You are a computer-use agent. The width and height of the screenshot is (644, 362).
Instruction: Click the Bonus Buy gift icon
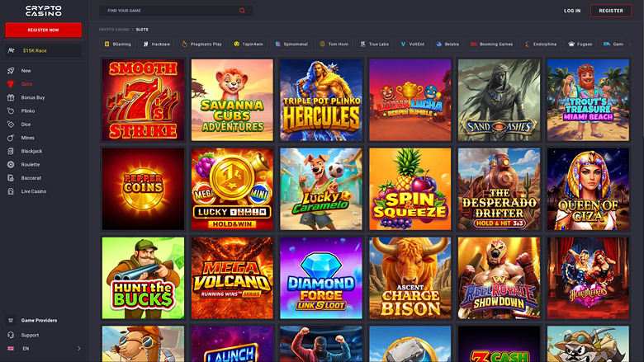11,97
